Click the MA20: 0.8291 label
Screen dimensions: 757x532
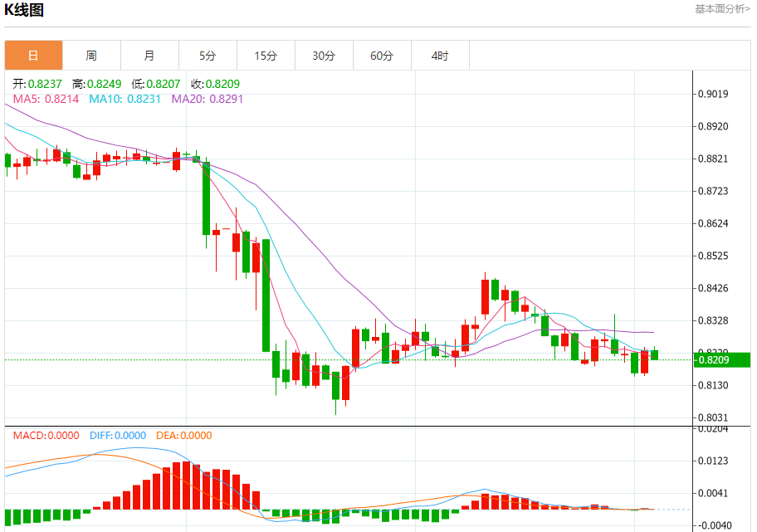point(208,99)
